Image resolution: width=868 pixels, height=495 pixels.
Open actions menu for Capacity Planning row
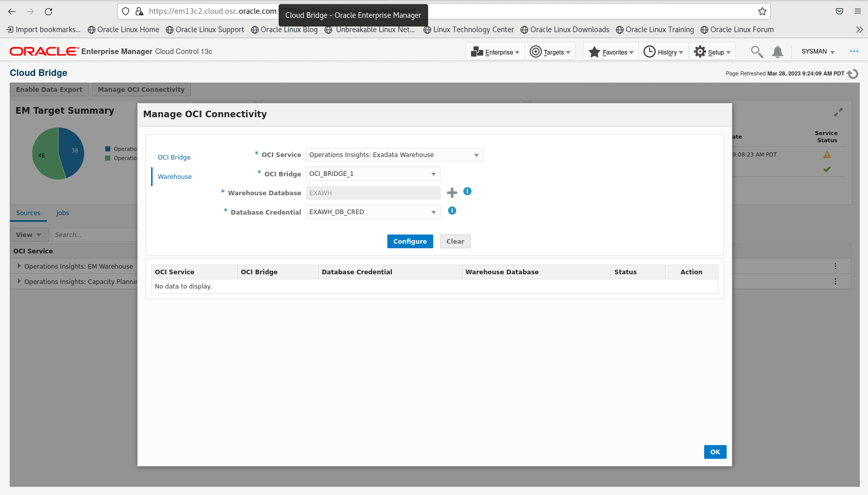[835, 281]
